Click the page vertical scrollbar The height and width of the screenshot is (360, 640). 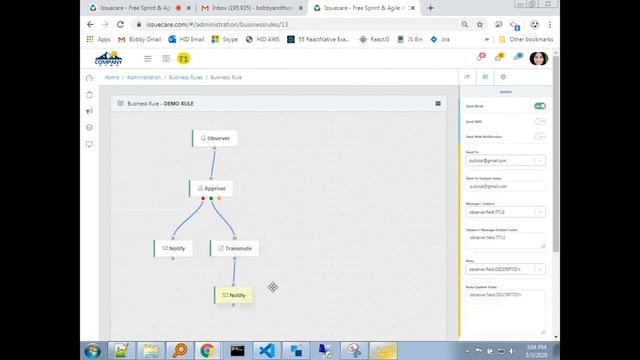(556, 153)
